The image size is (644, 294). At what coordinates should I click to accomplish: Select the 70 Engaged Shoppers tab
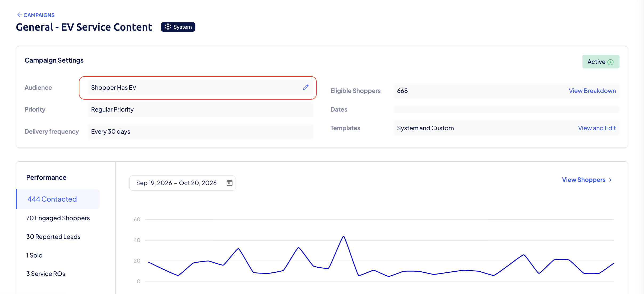click(x=58, y=218)
